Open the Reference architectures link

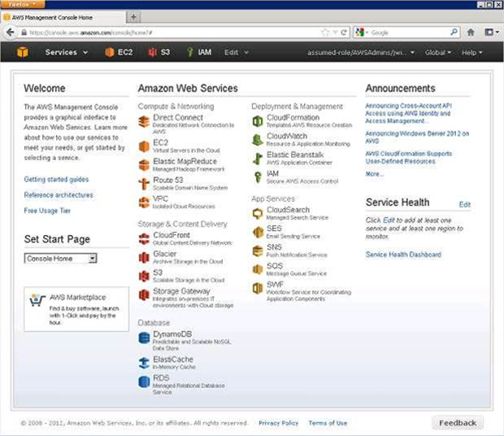pos(59,195)
